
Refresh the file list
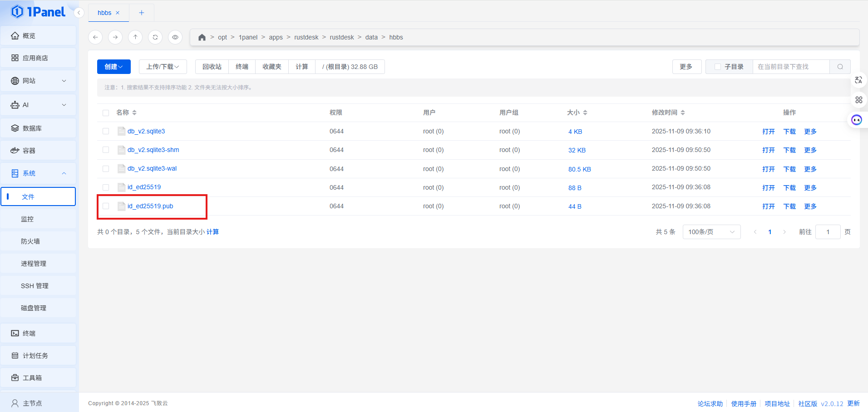155,37
